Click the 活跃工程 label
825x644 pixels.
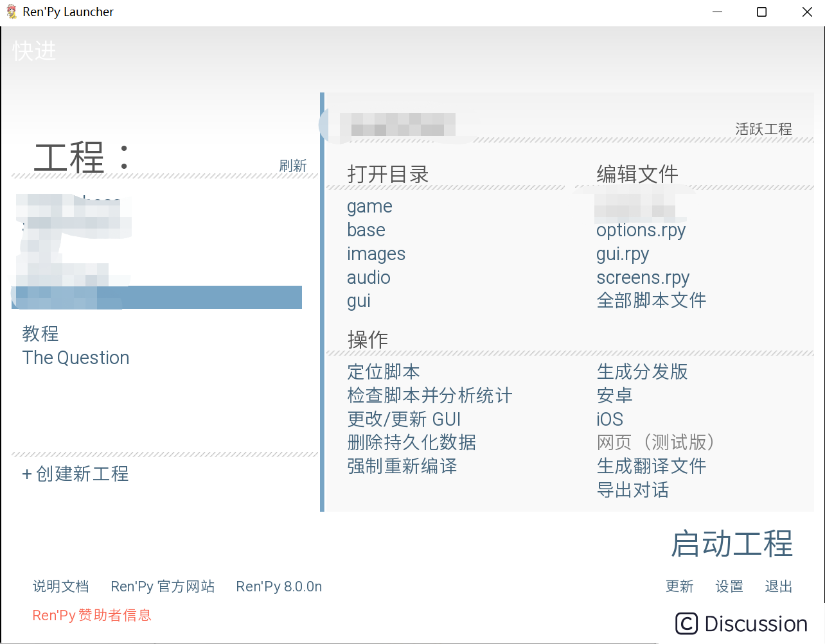point(764,129)
